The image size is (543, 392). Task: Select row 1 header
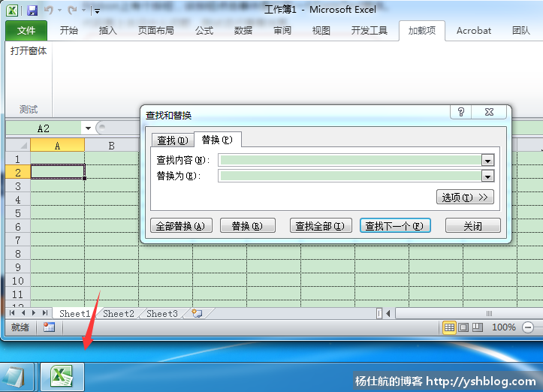click(18, 159)
